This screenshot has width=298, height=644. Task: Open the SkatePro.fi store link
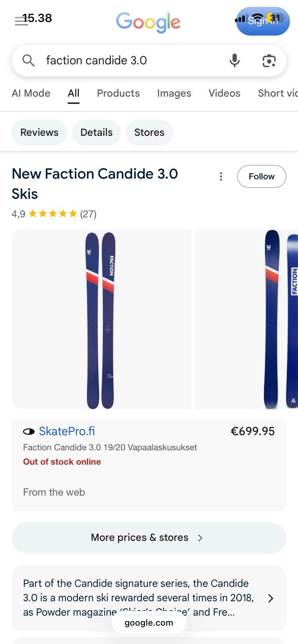pyautogui.click(x=67, y=431)
